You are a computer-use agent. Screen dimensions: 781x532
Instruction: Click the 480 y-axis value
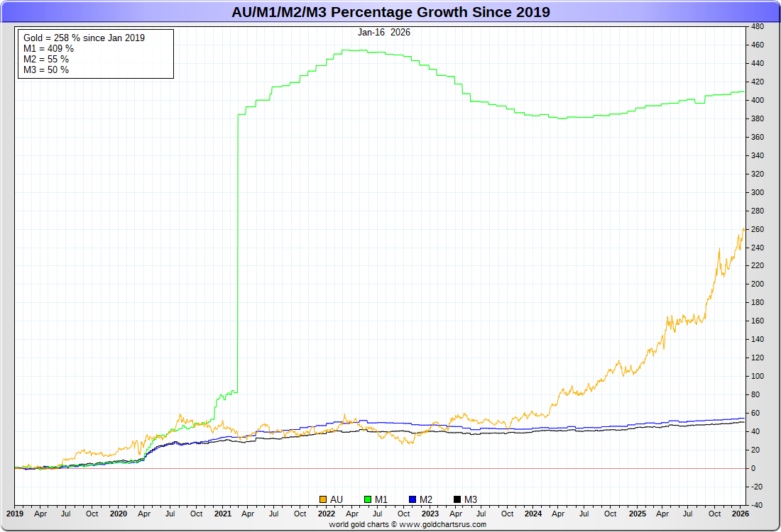point(758,26)
